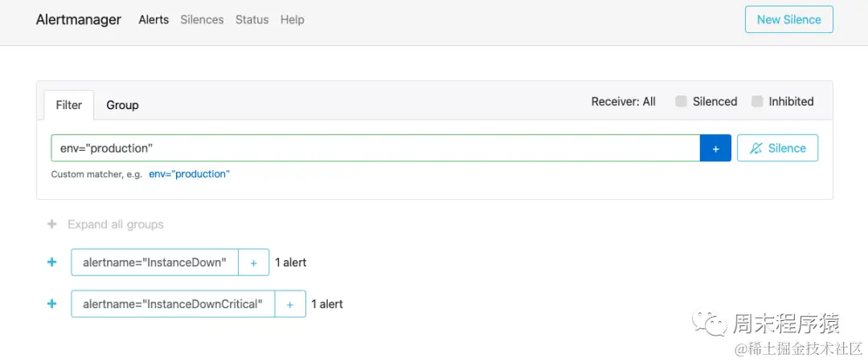The height and width of the screenshot is (362, 868).
Task: Open the New Silence button
Action: pyautogui.click(x=789, y=19)
